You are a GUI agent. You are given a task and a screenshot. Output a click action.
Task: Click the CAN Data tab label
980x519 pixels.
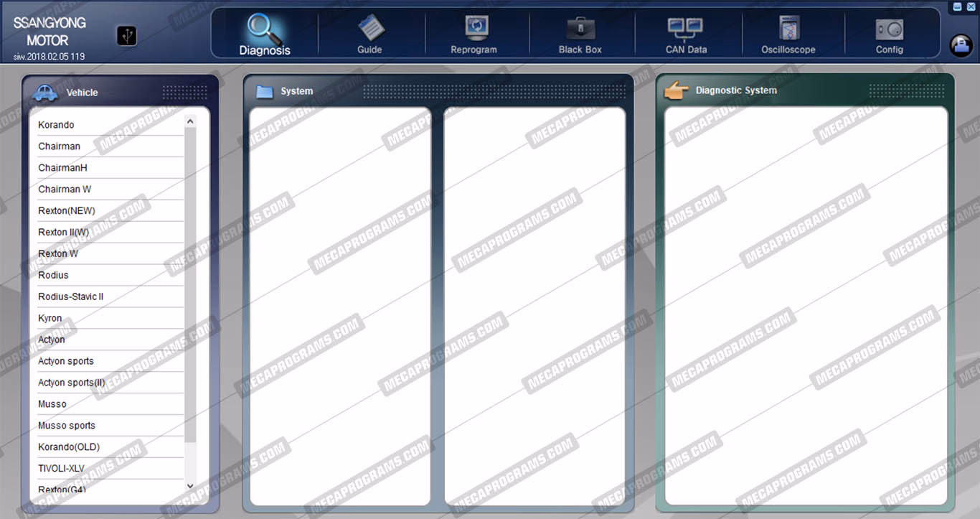click(x=686, y=50)
